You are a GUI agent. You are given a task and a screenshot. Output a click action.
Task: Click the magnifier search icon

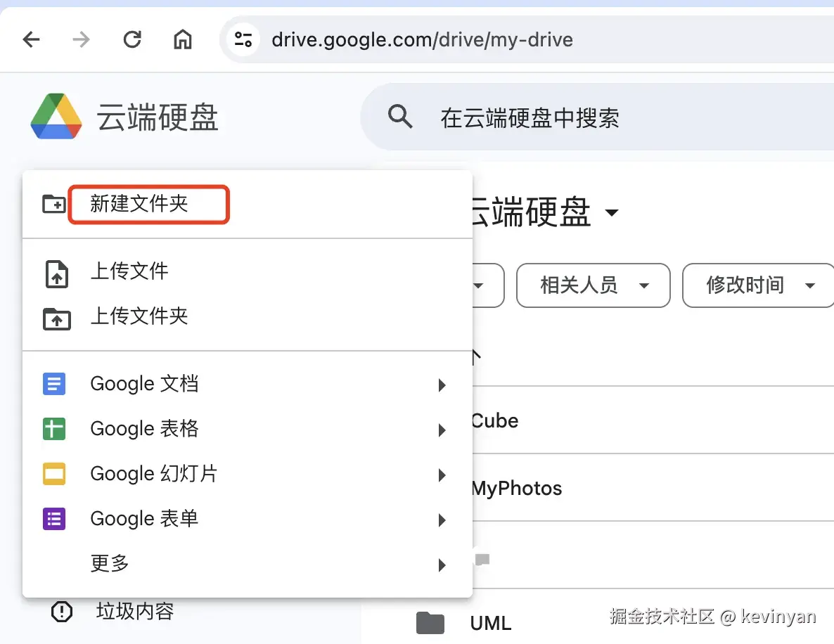[x=400, y=117]
